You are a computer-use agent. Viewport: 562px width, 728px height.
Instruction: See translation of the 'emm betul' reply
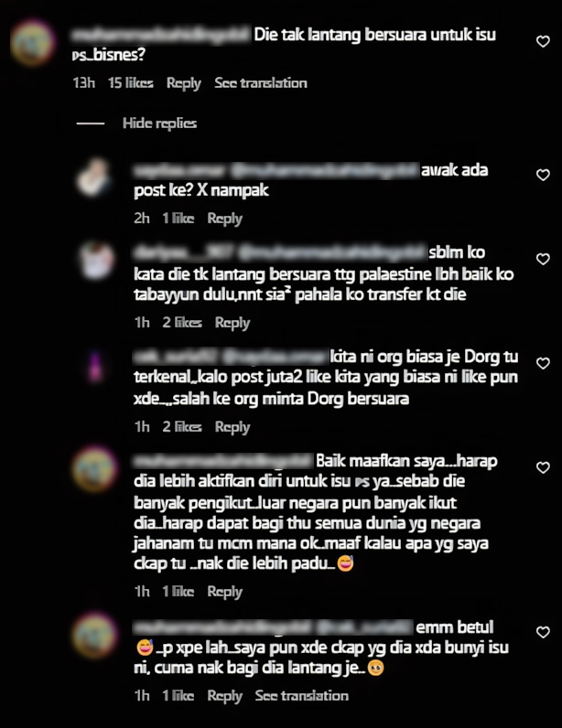pyautogui.click(x=302, y=695)
